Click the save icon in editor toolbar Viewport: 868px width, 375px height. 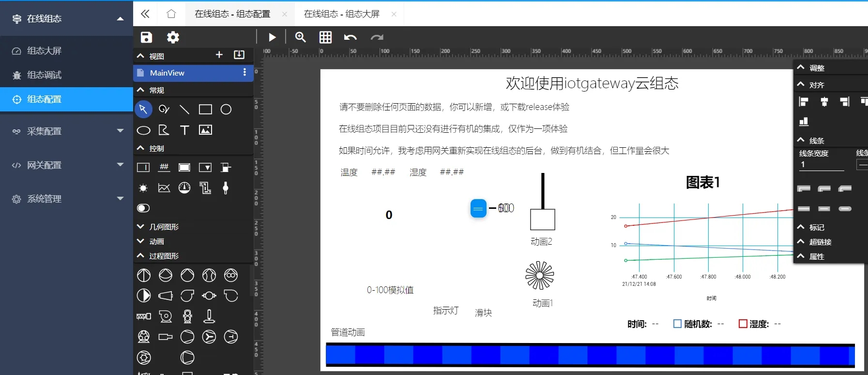(146, 37)
